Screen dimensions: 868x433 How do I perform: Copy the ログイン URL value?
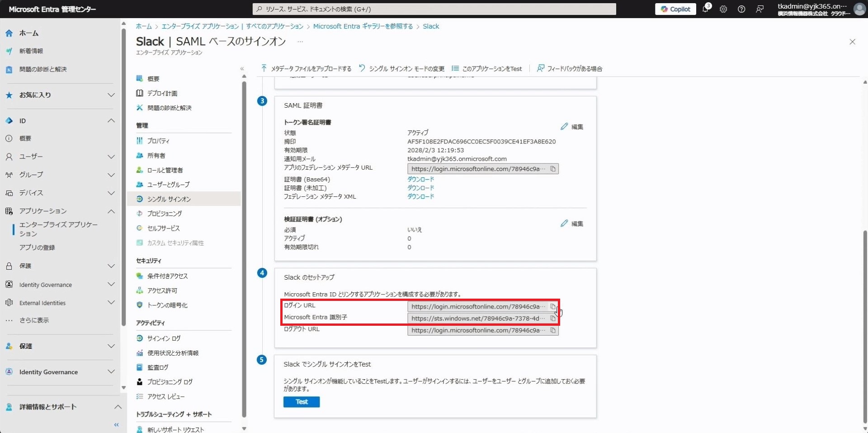(x=552, y=307)
